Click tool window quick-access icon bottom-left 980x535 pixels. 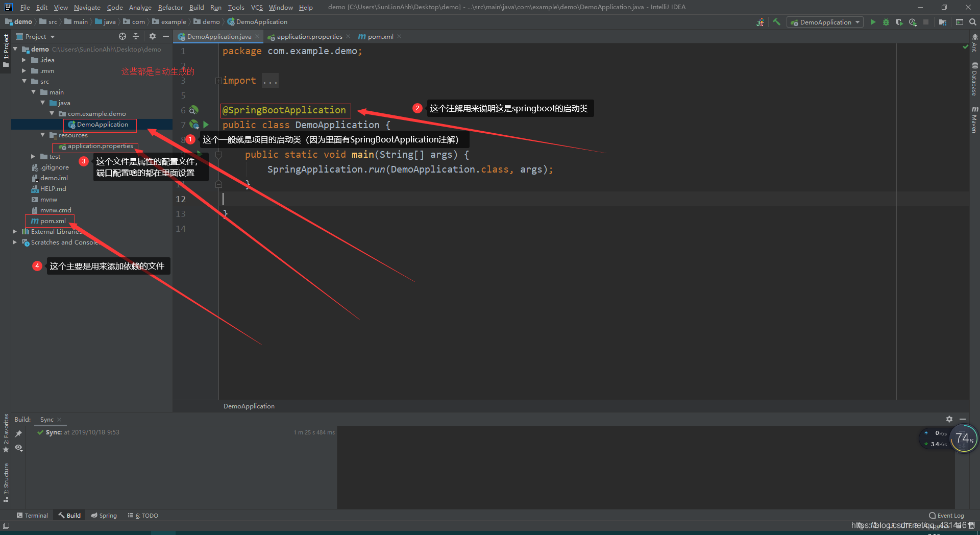(x=6, y=525)
